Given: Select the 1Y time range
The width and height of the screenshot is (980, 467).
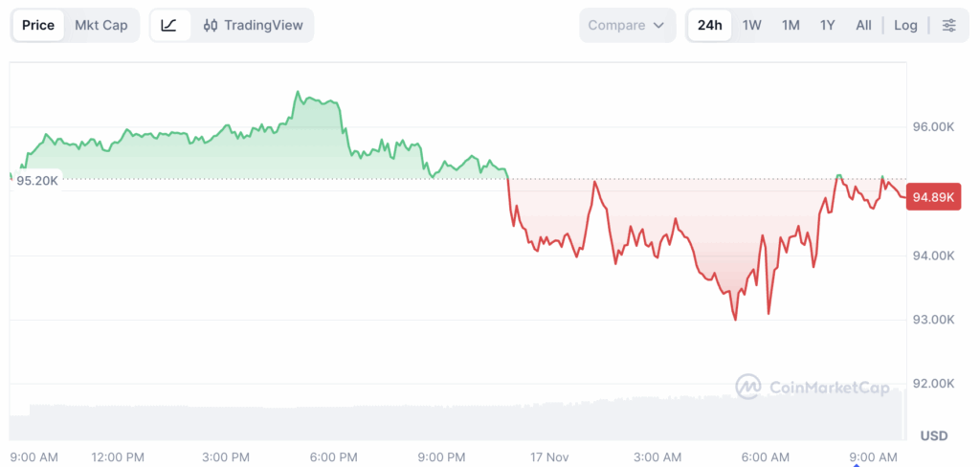Looking at the screenshot, I should (x=828, y=26).
